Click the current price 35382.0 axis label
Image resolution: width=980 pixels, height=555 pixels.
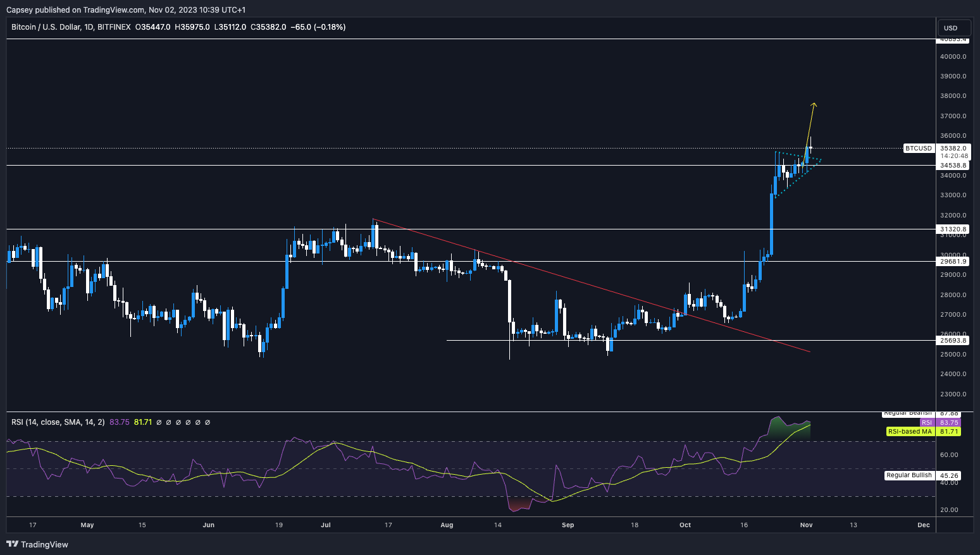953,149
